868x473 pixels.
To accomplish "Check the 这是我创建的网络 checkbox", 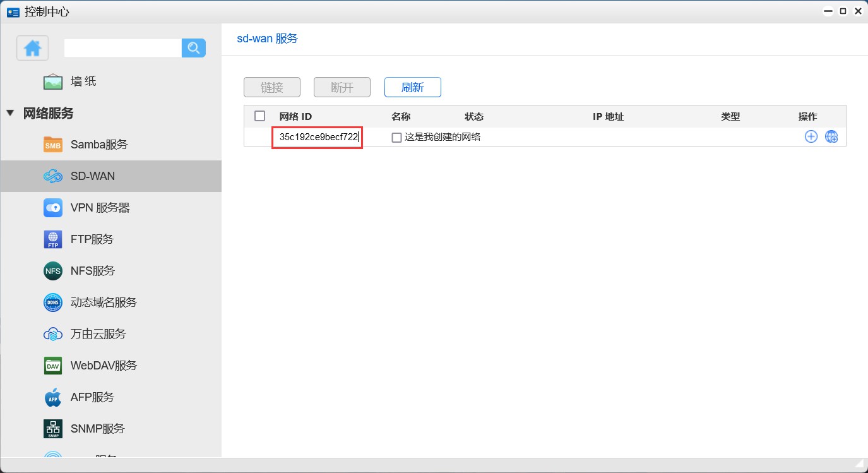I will (x=396, y=137).
